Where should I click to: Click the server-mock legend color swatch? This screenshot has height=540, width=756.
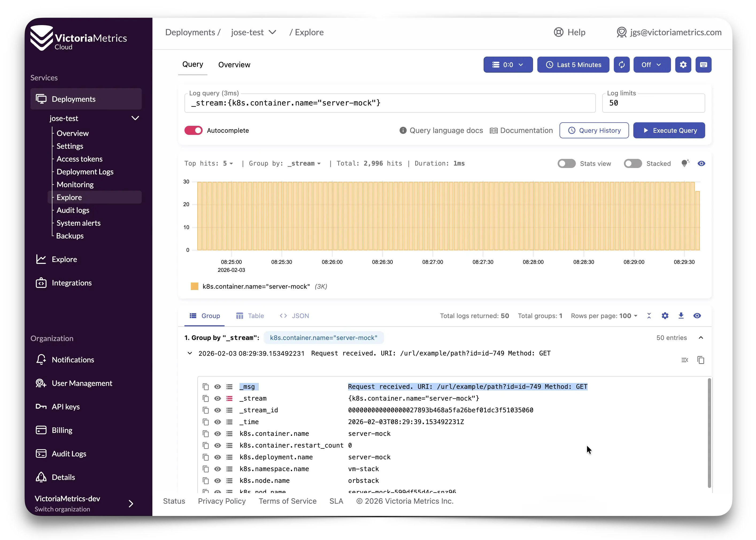tap(194, 286)
